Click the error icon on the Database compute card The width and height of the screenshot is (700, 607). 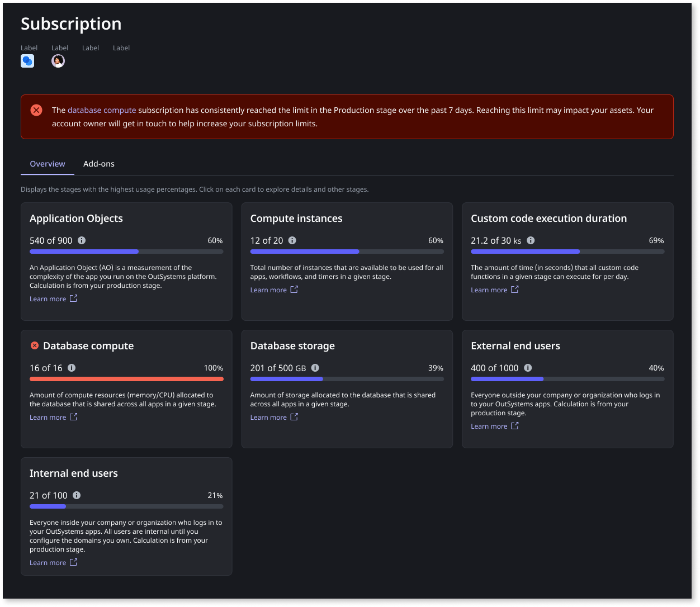click(x=34, y=345)
